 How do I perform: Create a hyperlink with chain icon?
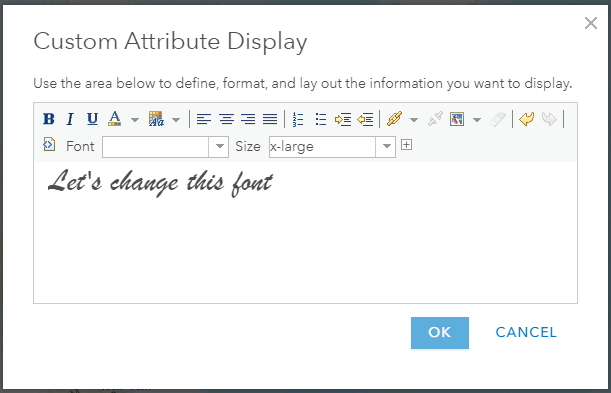[x=394, y=119]
